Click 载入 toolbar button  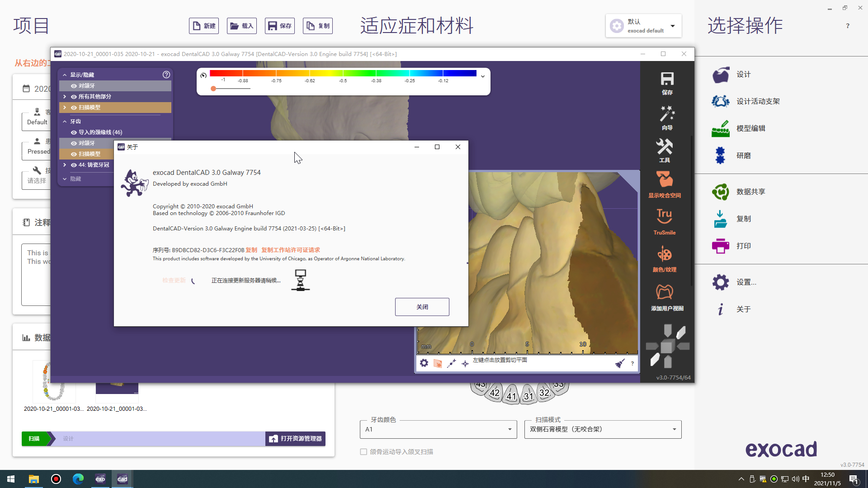click(x=242, y=26)
